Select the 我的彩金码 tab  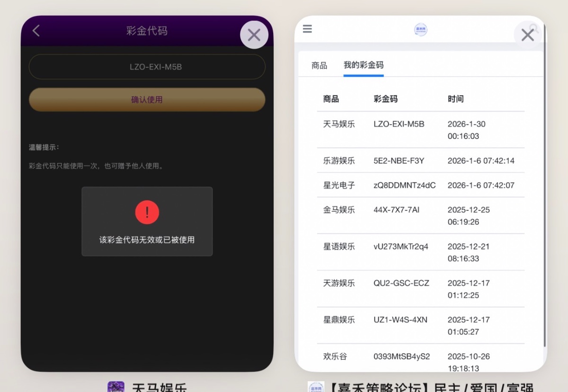click(364, 65)
